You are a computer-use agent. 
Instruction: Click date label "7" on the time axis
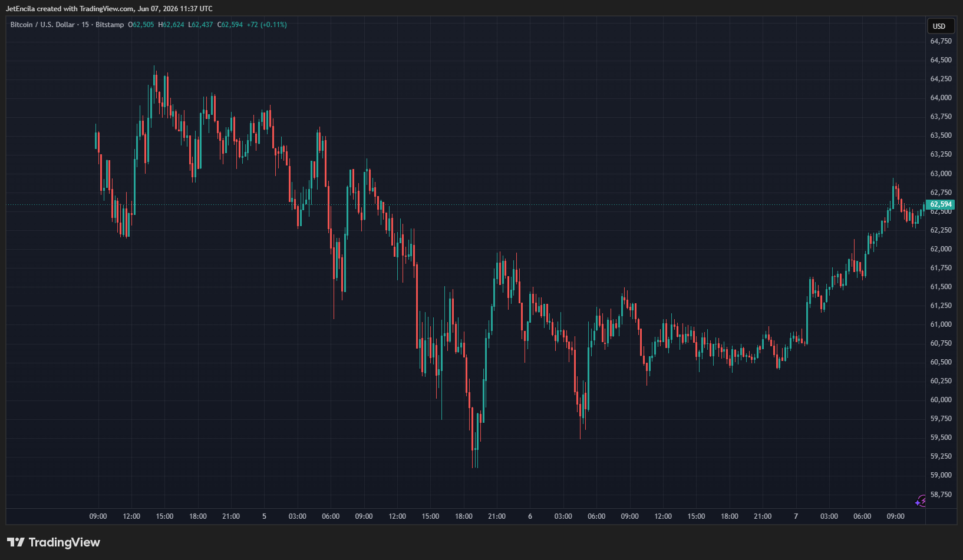pyautogui.click(x=796, y=516)
